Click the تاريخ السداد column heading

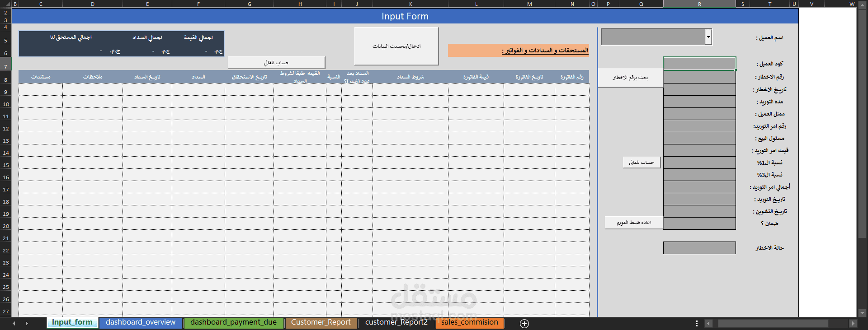coord(147,77)
